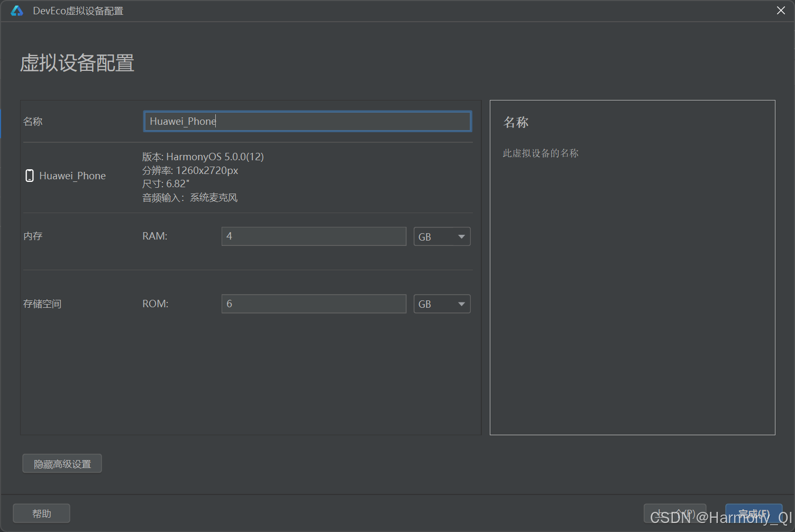
Task: Select the 尺寸: 6.82" text
Action: (166, 184)
